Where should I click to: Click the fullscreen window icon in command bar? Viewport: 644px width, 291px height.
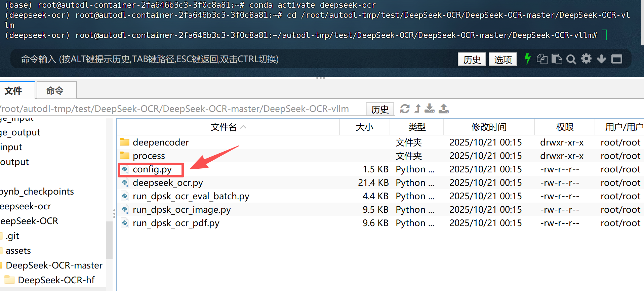click(x=616, y=59)
